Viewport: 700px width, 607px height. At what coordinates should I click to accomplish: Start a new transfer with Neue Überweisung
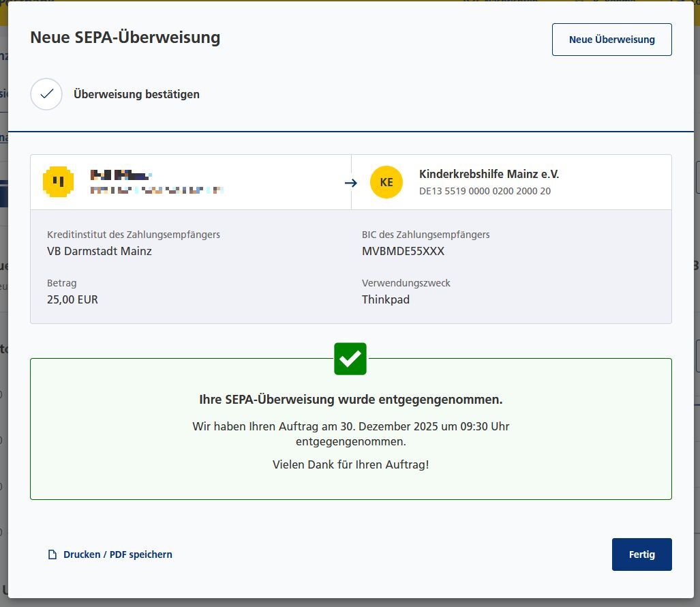click(x=611, y=40)
